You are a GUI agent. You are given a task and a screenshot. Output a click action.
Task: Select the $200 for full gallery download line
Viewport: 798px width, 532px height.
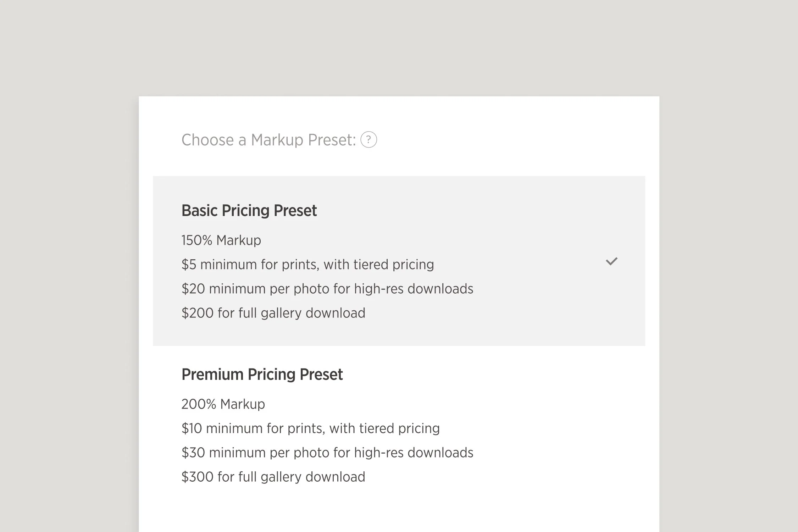pyautogui.click(x=273, y=313)
